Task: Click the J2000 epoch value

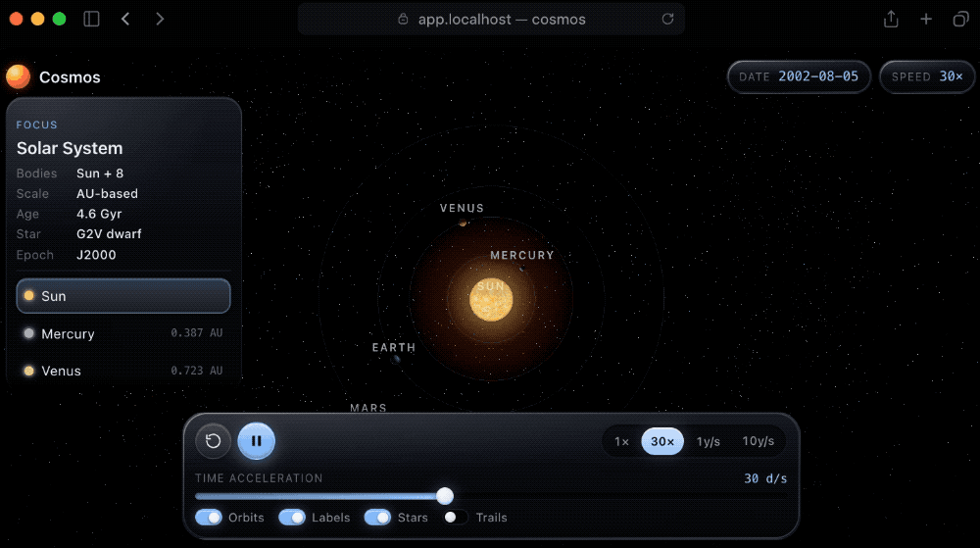Action: 96,255
